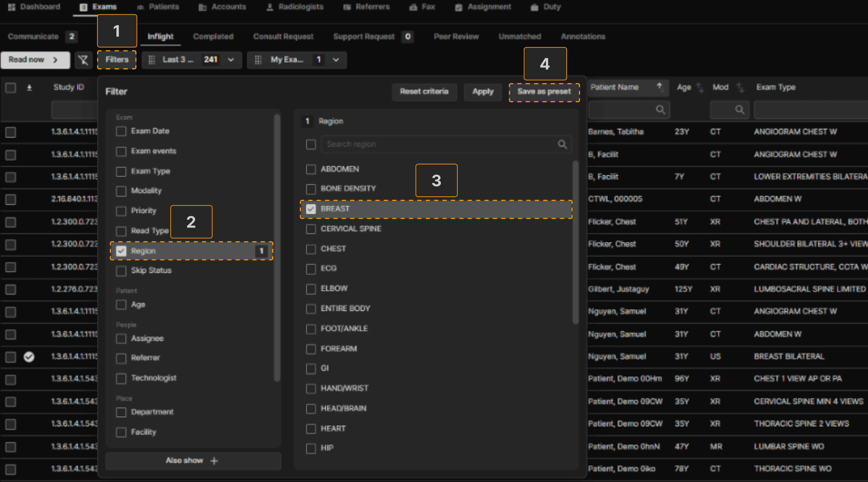Uncheck the BREAST region checkbox

311,209
